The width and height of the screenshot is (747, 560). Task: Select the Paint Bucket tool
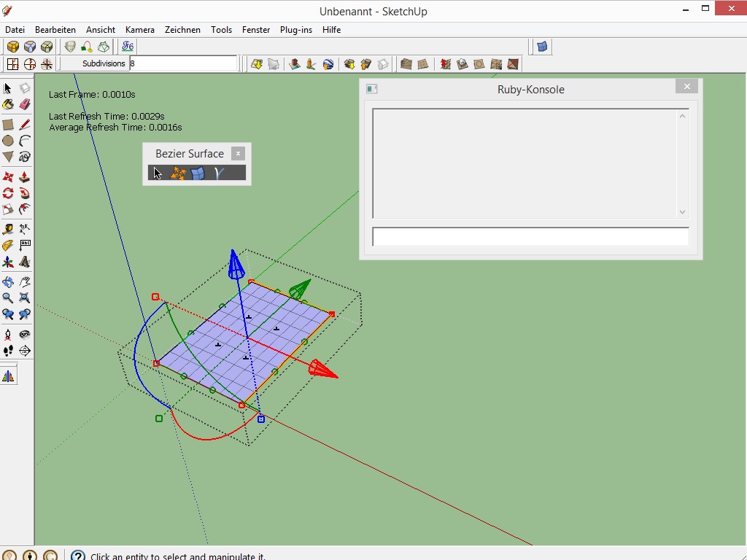(x=8, y=105)
